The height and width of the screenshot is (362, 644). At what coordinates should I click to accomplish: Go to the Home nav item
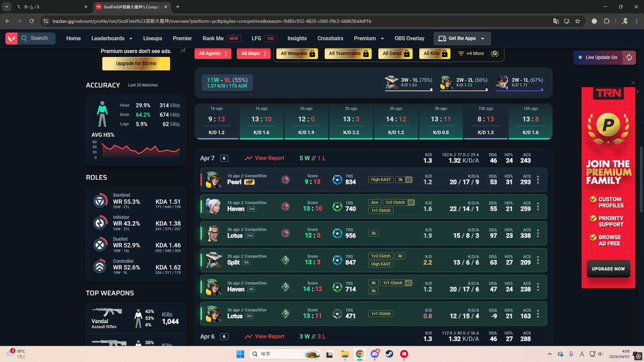pyautogui.click(x=74, y=38)
